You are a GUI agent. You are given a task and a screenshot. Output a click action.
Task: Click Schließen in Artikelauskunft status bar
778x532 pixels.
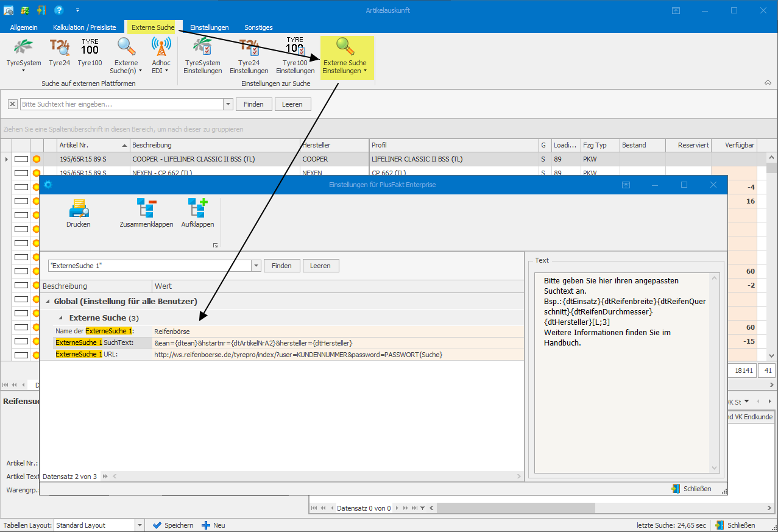coord(735,525)
